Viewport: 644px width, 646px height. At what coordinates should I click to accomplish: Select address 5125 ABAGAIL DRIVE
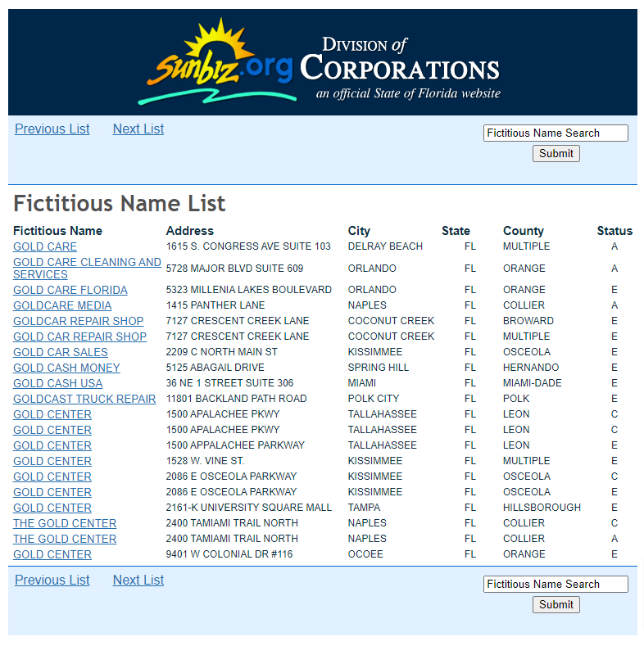tap(215, 368)
